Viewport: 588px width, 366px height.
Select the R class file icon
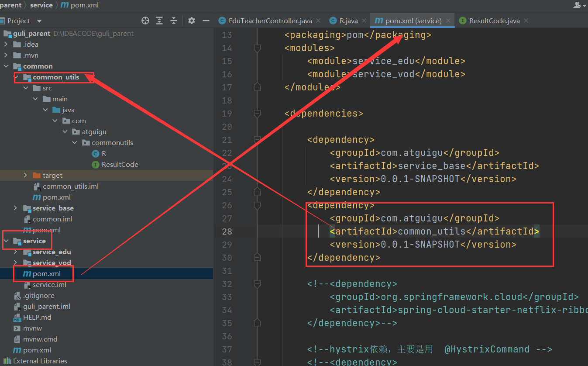(96, 154)
